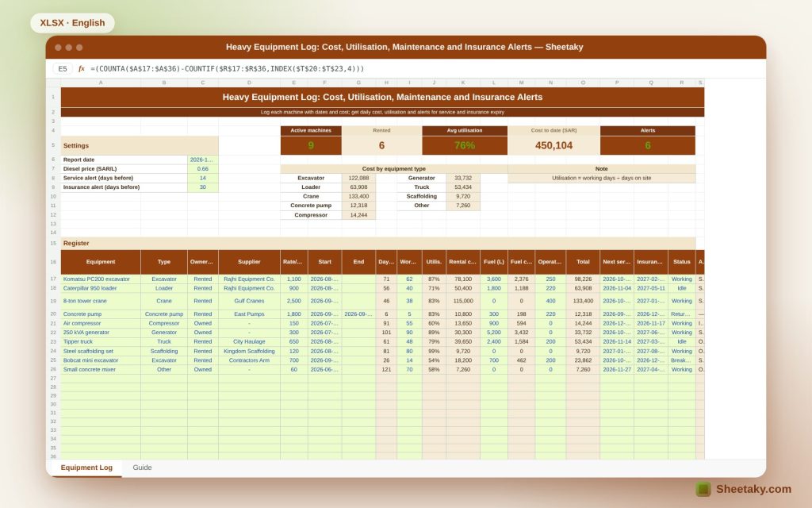
Task: Select the E5 cell reference box
Action: pos(63,68)
